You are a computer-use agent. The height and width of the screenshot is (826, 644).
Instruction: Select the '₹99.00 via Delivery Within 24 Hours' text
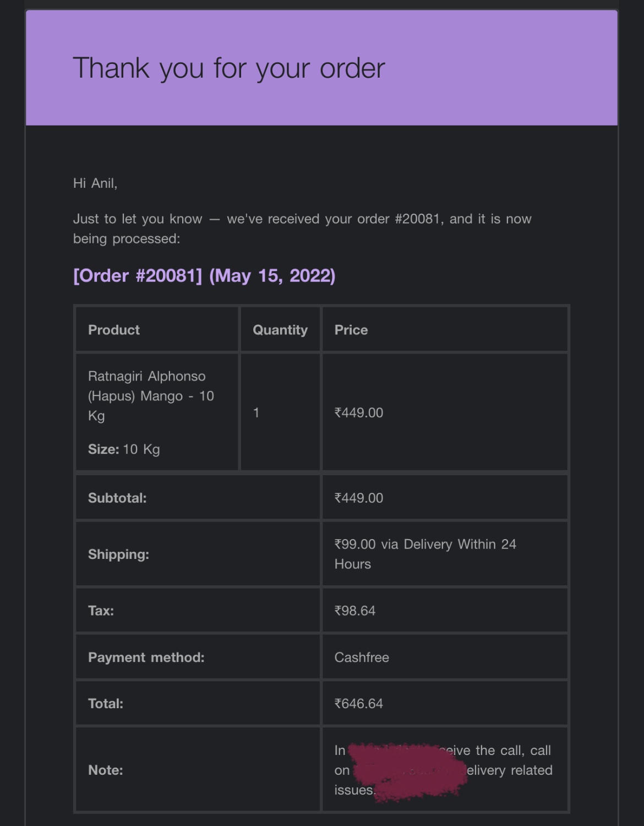(425, 554)
